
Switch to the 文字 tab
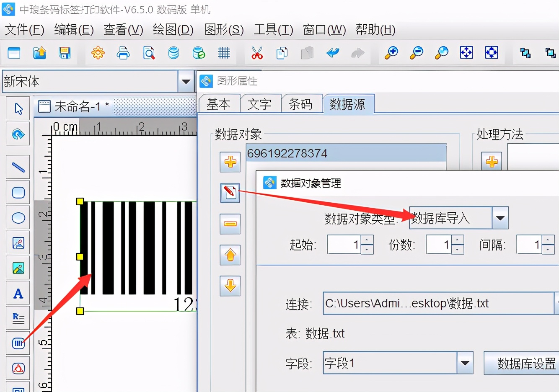pos(259,104)
